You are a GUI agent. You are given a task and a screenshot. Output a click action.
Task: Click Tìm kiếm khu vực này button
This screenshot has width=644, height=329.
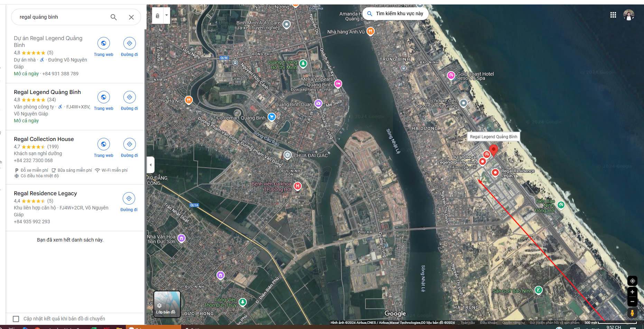click(395, 13)
